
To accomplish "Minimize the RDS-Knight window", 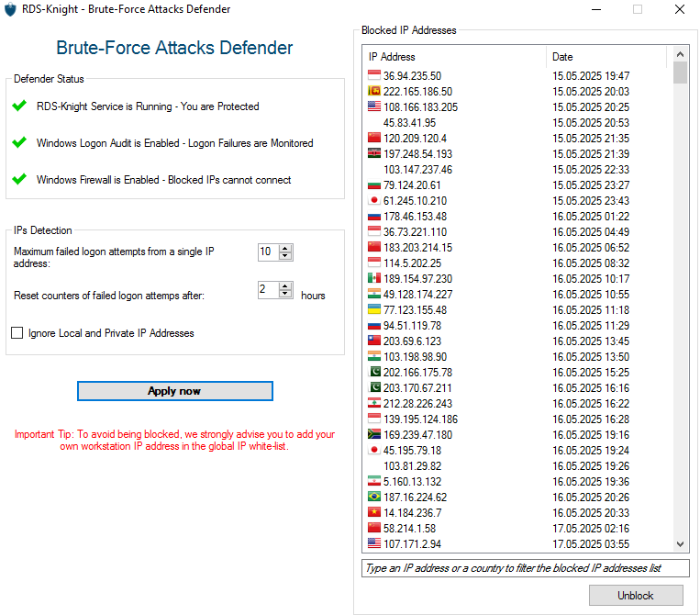I will (x=596, y=9).
